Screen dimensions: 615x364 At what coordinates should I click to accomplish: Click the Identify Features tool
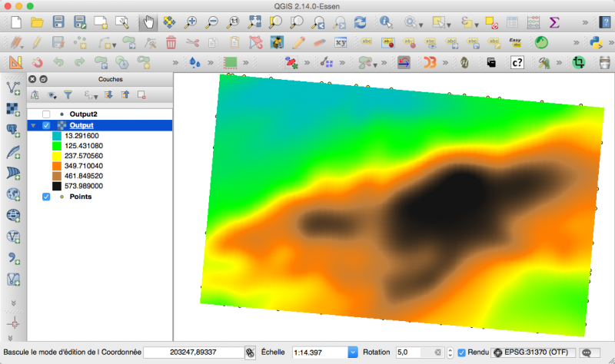click(385, 23)
